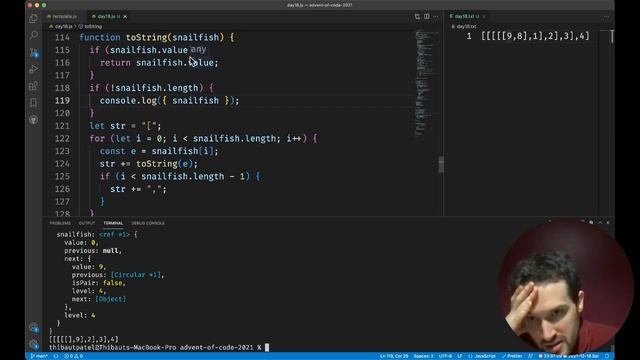This screenshot has width=640, height=360.
Task: Click the red close window button
Action: [x=30, y=5]
